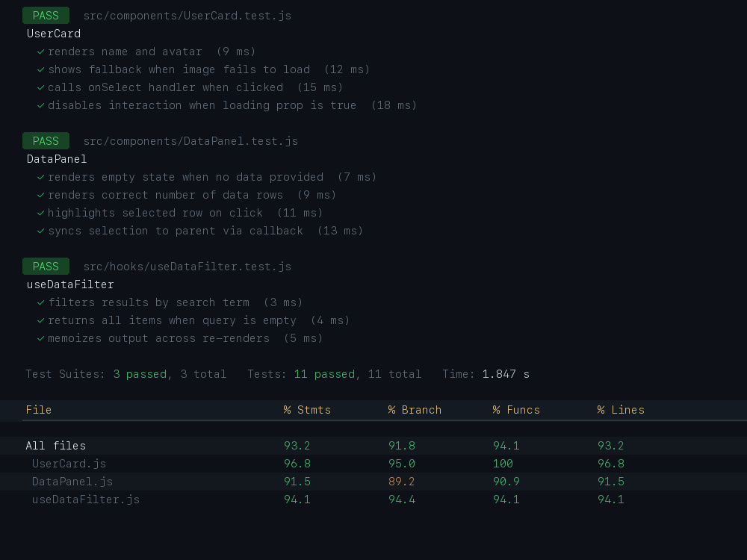Click the '% Stmts' column header
The image size is (747, 560).
pyautogui.click(x=307, y=410)
